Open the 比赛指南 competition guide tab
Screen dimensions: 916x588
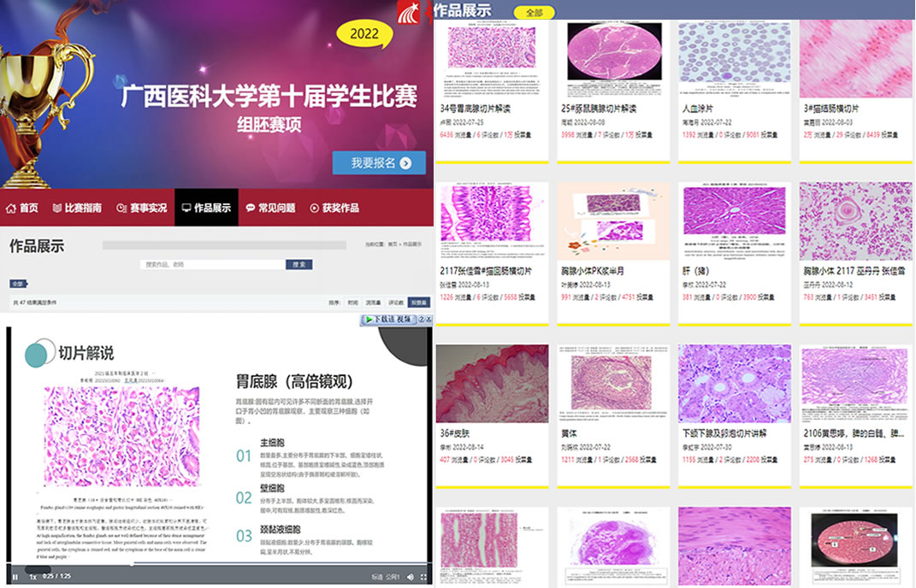coord(77,208)
